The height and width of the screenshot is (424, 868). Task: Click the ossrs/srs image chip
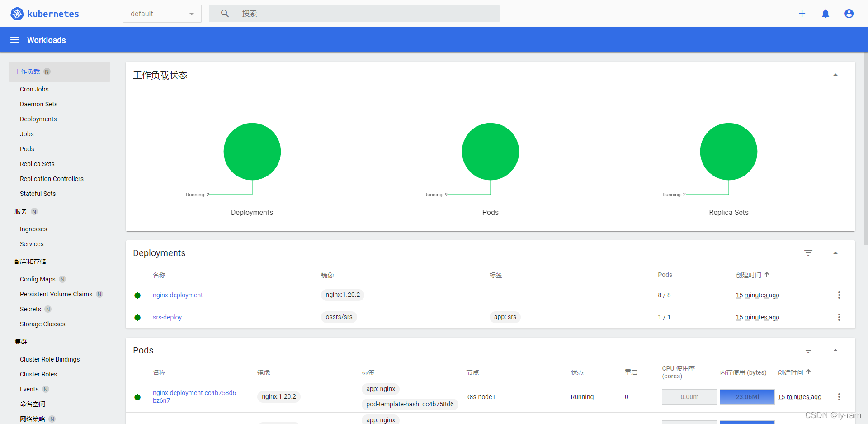pos(339,317)
